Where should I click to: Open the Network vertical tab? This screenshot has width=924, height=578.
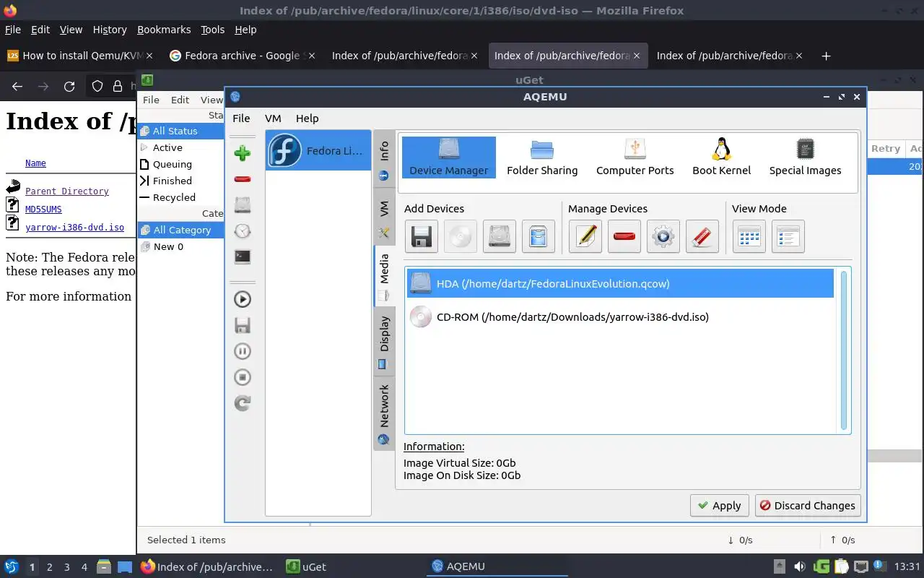pos(384,413)
